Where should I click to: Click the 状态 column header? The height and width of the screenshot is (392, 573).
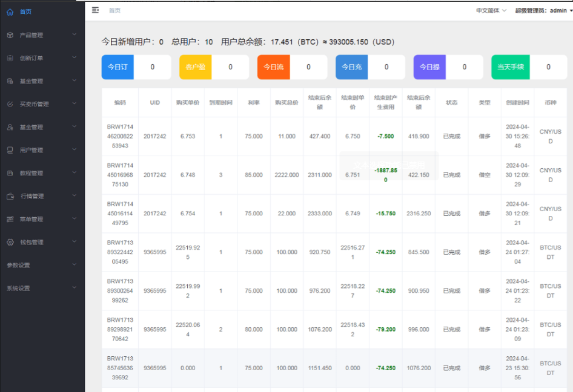(x=452, y=103)
